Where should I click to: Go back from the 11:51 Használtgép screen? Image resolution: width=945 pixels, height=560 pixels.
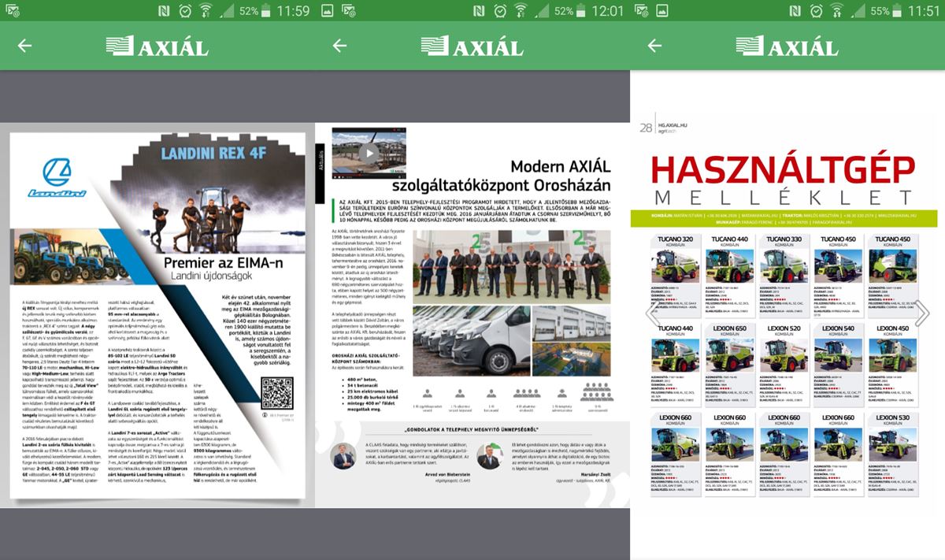point(654,46)
